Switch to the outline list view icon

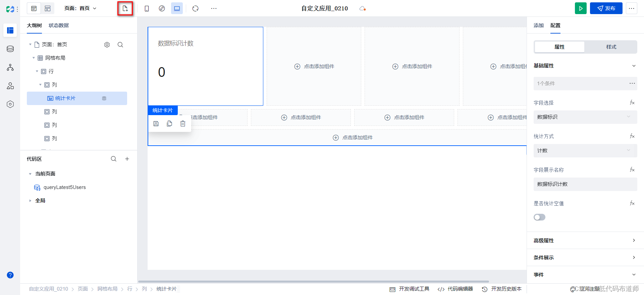(x=34, y=8)
